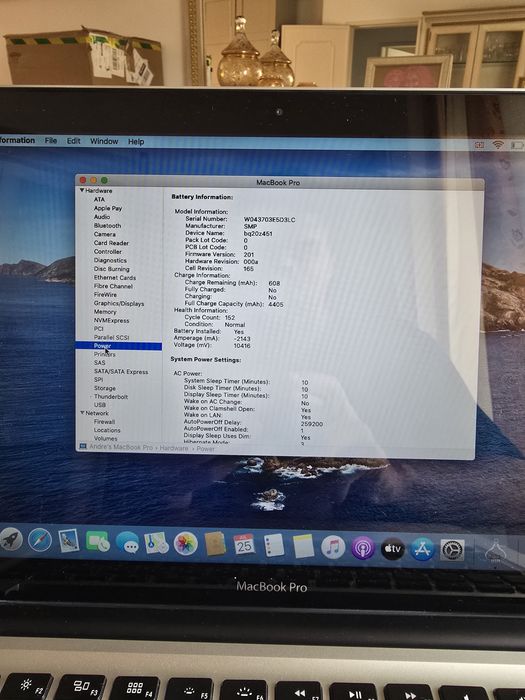The image size is (525, 700).
Task: Select SATA/SATA Express in sidebar
Action: click(x=121, y=371)
